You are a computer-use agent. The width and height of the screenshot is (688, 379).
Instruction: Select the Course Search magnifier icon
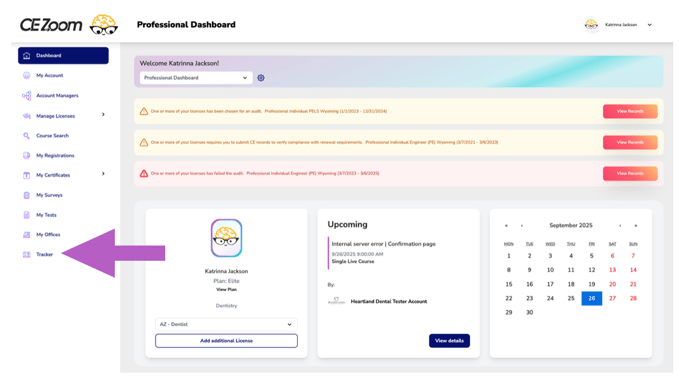click(x=27, y=136)
